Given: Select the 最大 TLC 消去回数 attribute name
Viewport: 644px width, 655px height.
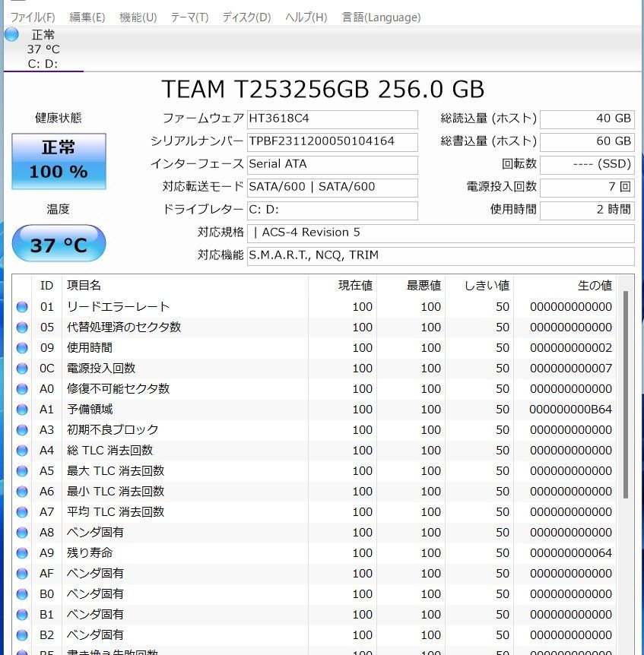Looking at the screenshot, I should pyautogui.click(x=116, y=471).
